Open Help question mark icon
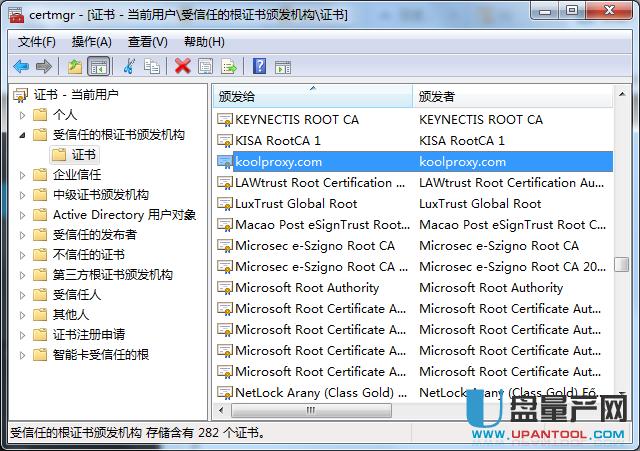640x451 pixels. click(x=260, y=66)
